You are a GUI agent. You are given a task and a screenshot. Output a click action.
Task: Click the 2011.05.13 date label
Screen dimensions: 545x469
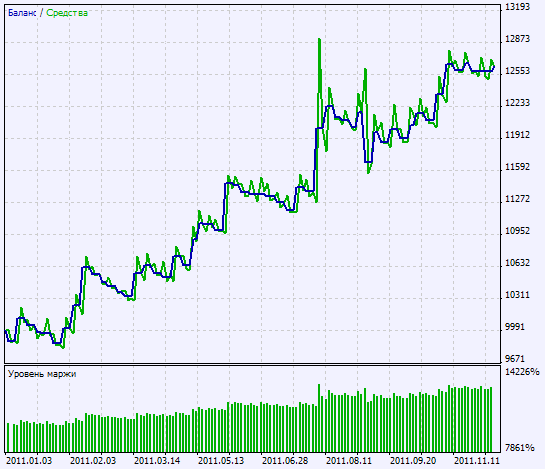point(221,461)
